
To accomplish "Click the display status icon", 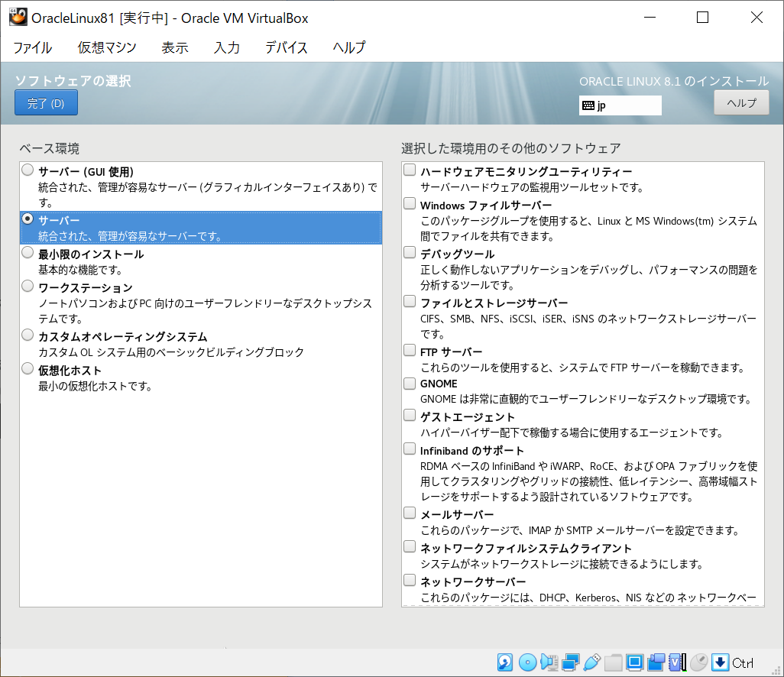I will [x=633, y=663].
